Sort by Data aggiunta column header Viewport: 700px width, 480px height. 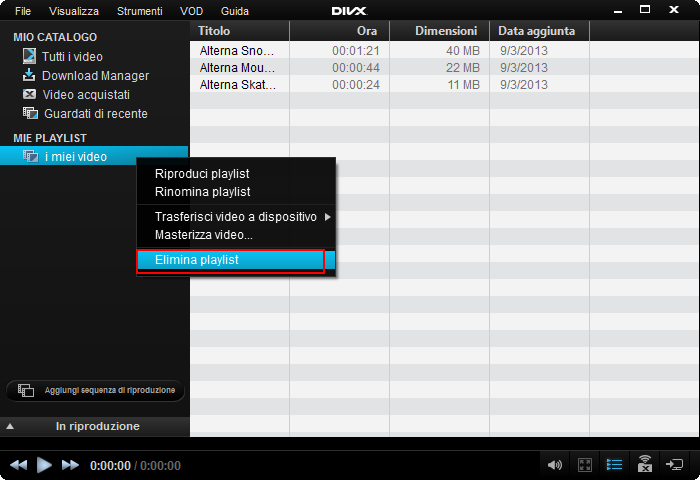point(540,31)
